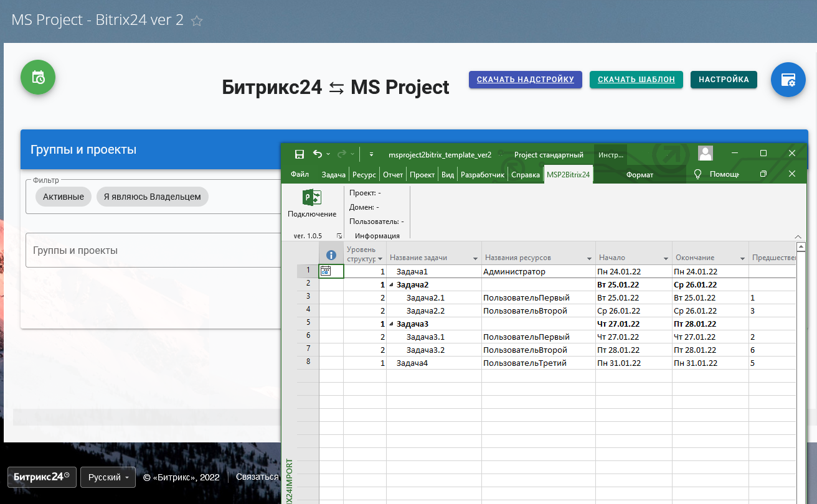Open the Русский language dropdown
Screen dimensions: 817x504
click(108, 477)
